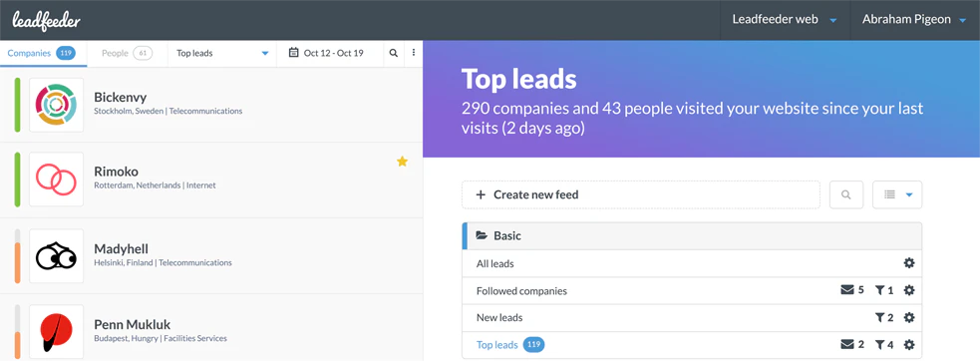980x361 pixels.
Task: Click the feed search button beside Create new feed
Action: pyautogui.click(x=846, y=194)
